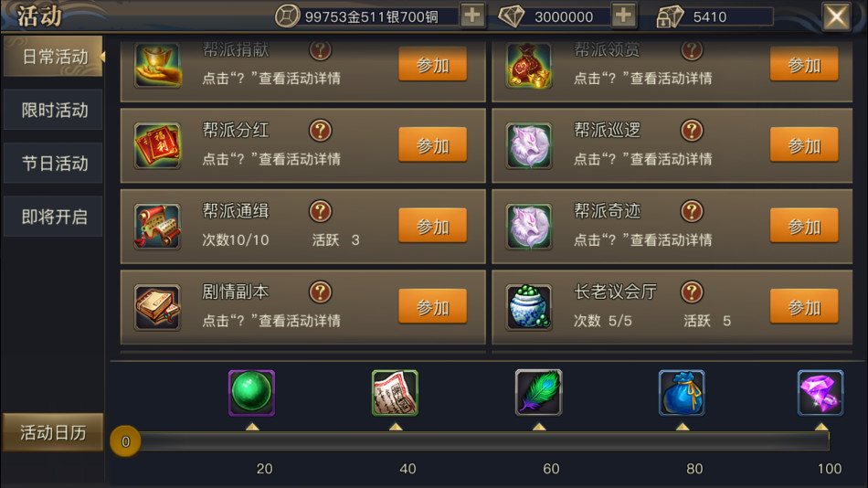This screenshot has height=488, width=868.
Task: Switch to the 限时活动 tab
Action: pyautogui.click(x=54, y=110)
